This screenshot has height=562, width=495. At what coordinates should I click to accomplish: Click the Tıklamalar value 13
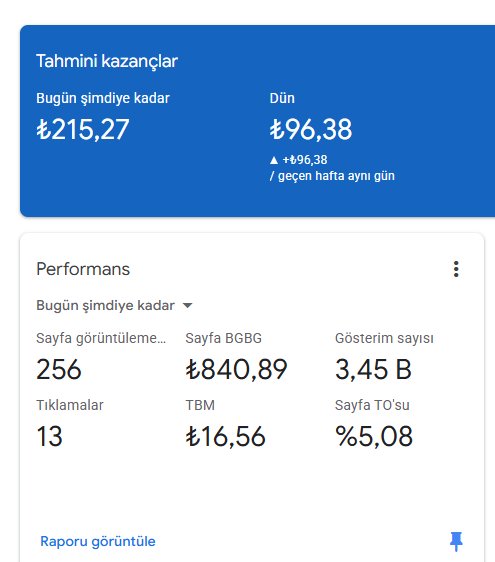pyautogui.click(x=49, y=436)
